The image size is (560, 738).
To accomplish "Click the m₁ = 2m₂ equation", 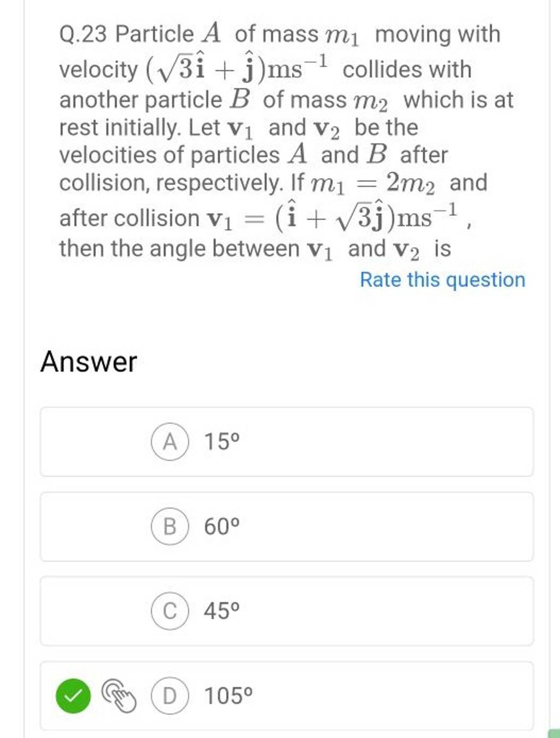I will (373, 184).
